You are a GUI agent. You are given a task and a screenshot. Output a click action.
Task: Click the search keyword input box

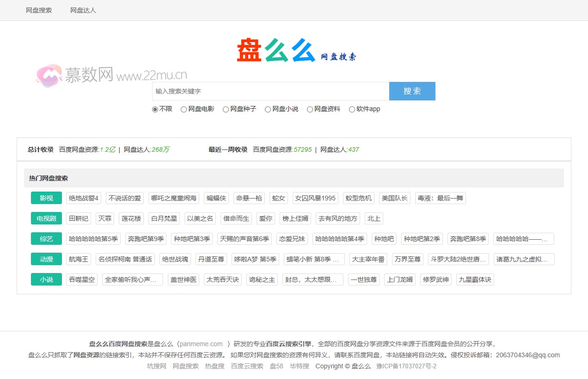click(x=270, y=91)
